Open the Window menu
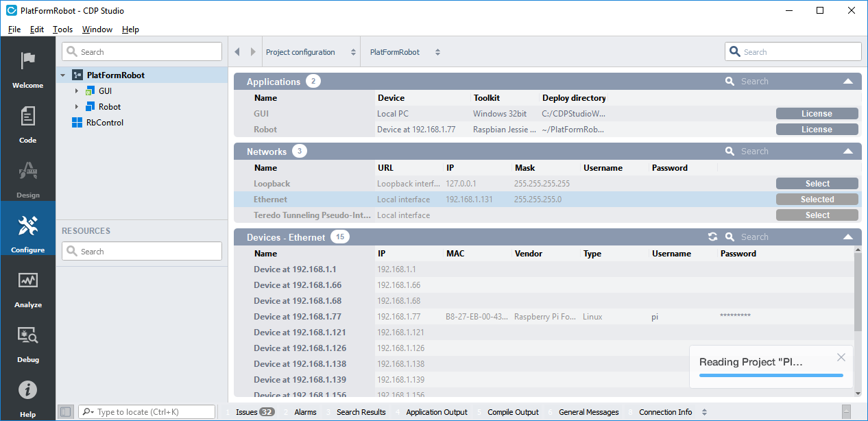This screenshot has width=868, height=421. (x=97, y=29)
